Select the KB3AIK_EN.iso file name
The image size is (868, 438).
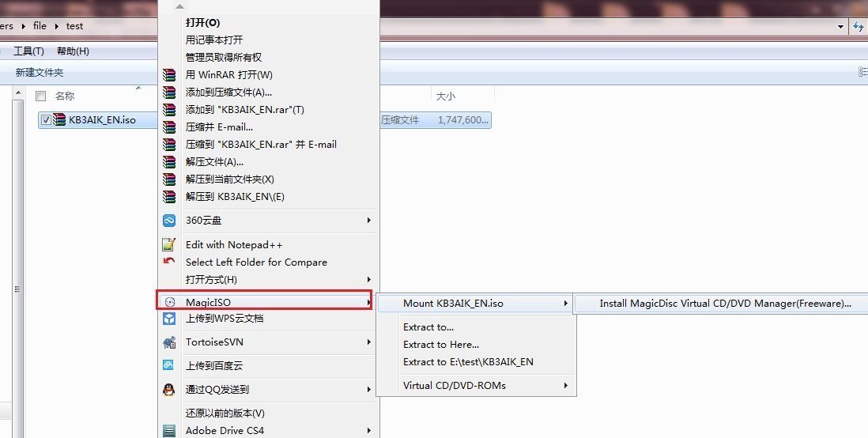coord(102,119)
